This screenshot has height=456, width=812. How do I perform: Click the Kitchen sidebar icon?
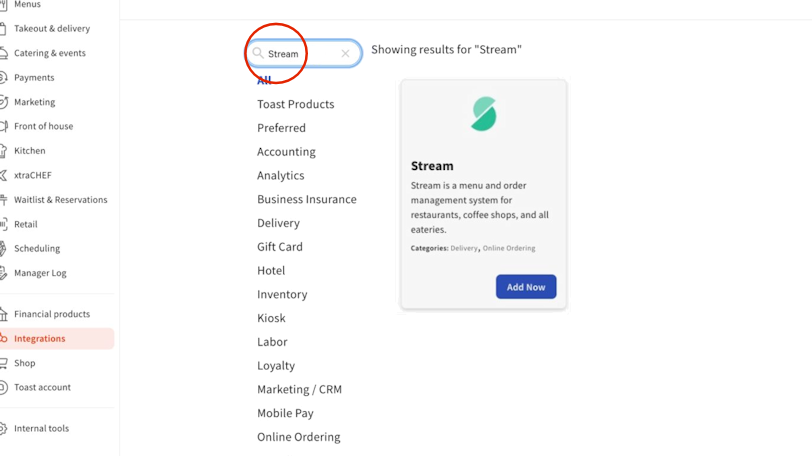coord(3,151)
